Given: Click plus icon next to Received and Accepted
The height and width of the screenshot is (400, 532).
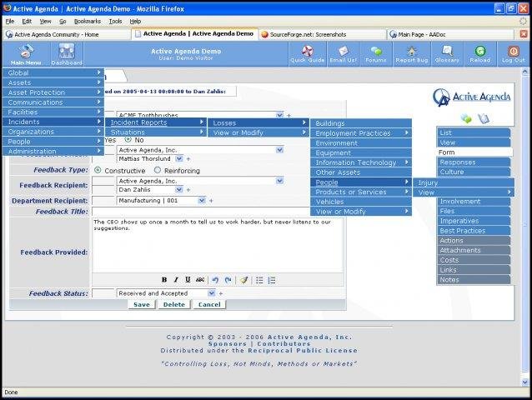Looking at the screenshot, I should click(220, 293).
